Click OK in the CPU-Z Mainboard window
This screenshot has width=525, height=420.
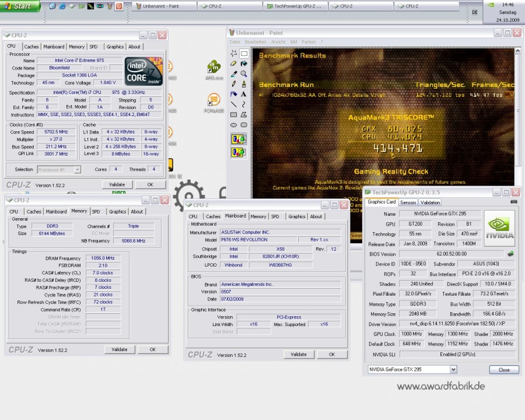click(332, 354)
